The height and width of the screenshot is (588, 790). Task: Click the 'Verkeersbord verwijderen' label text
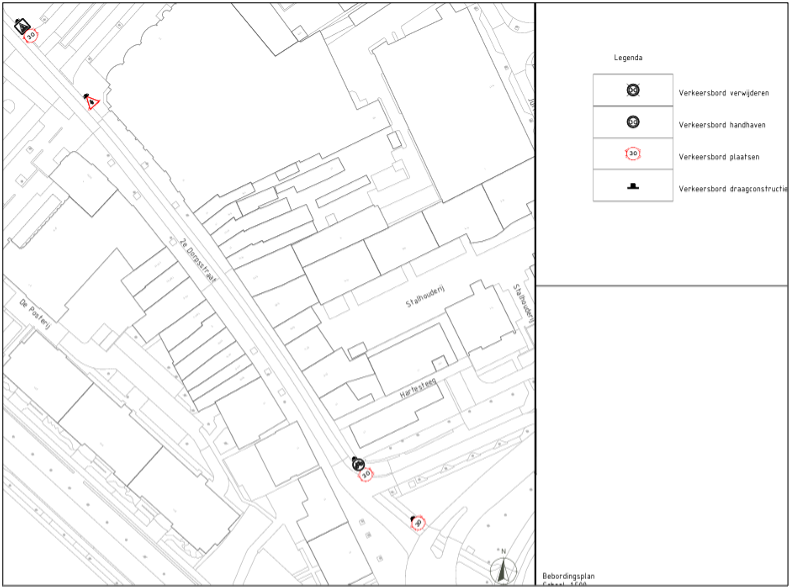723,92
